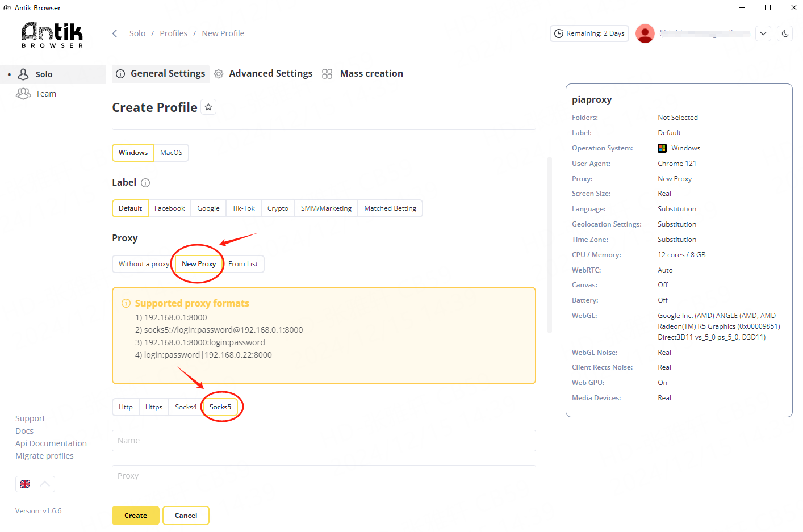Toggle dark mode with the moon icon
The height and width of the screenshot is (532, 803).
point(785,33)
